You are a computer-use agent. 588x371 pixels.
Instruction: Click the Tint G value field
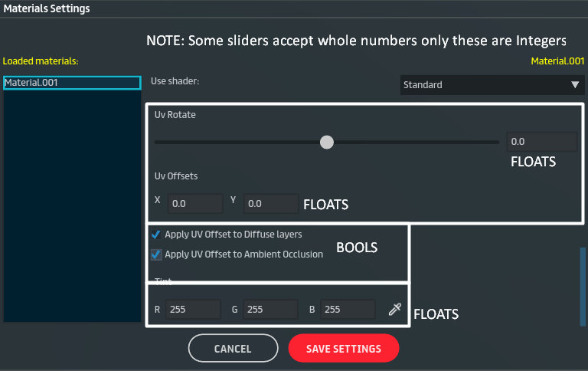[270, 310]
